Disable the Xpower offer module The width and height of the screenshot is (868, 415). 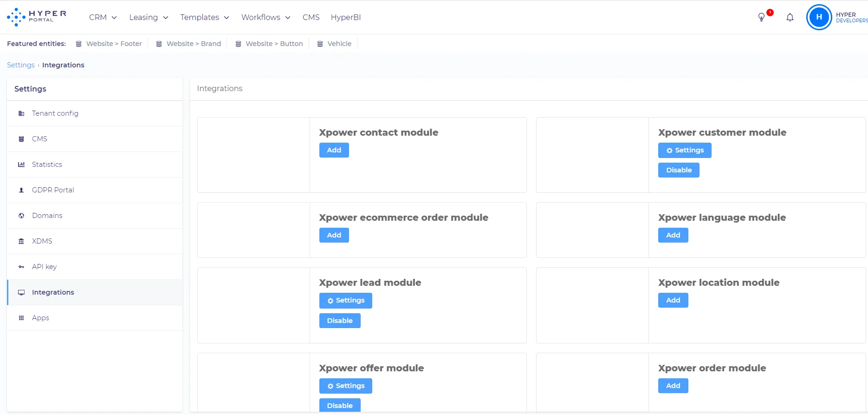pos(340,405)
